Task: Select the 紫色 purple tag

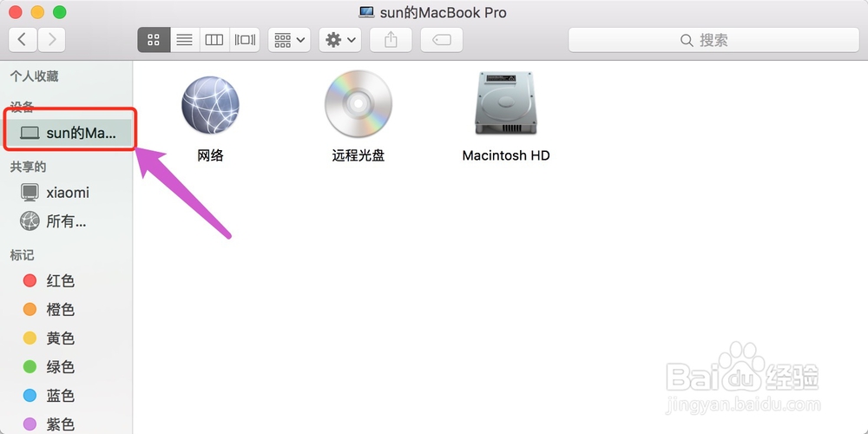Action: coord(67,424)
